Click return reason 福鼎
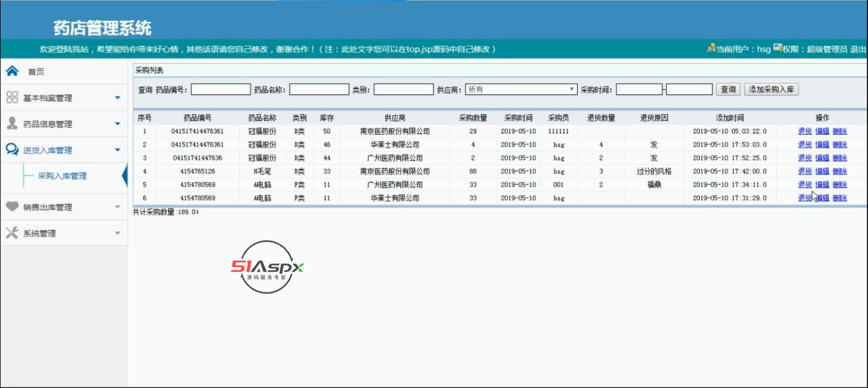 tap(654, 185)
